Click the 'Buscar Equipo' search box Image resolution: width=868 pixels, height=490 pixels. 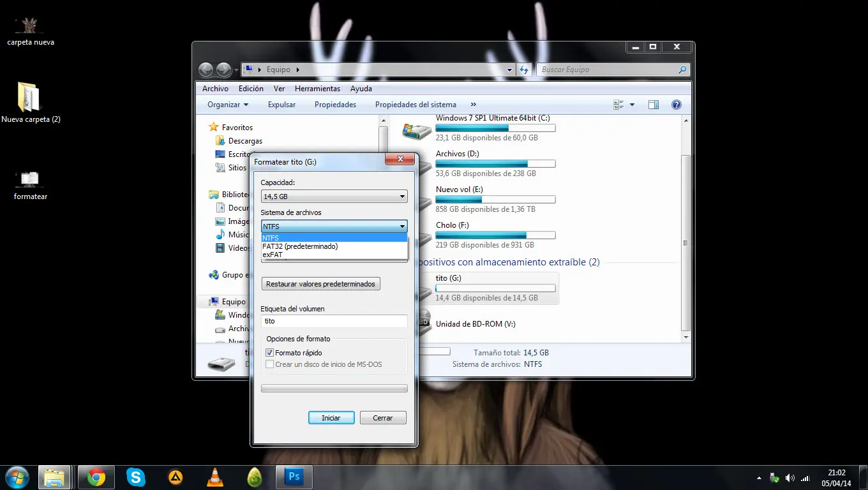point(613,70)
